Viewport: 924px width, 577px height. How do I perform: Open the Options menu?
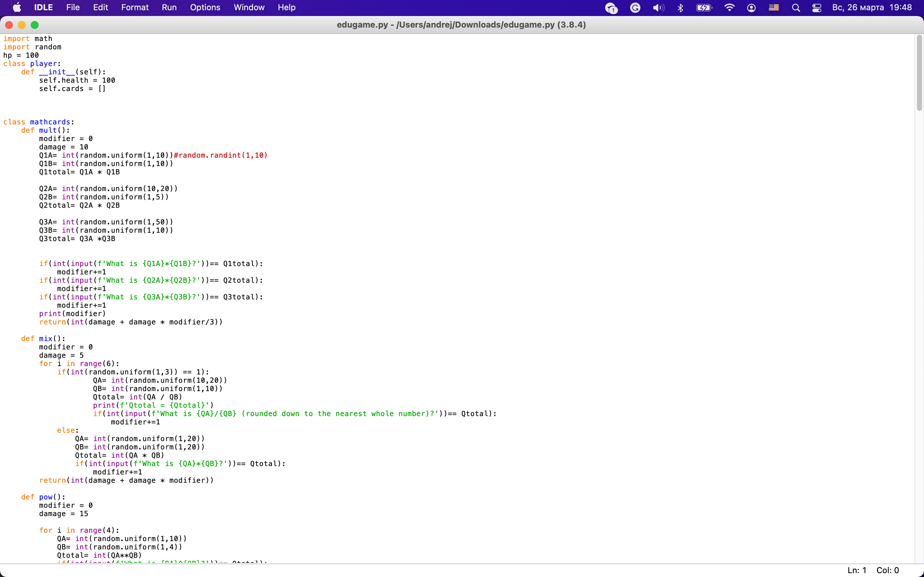click(x=205, y=7)
